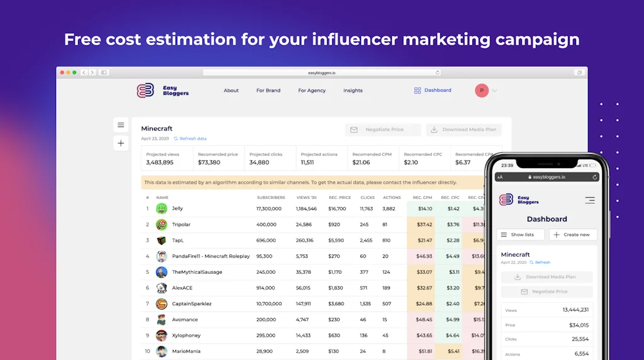Tap Show lists button on phone

(x=520, y=235)
